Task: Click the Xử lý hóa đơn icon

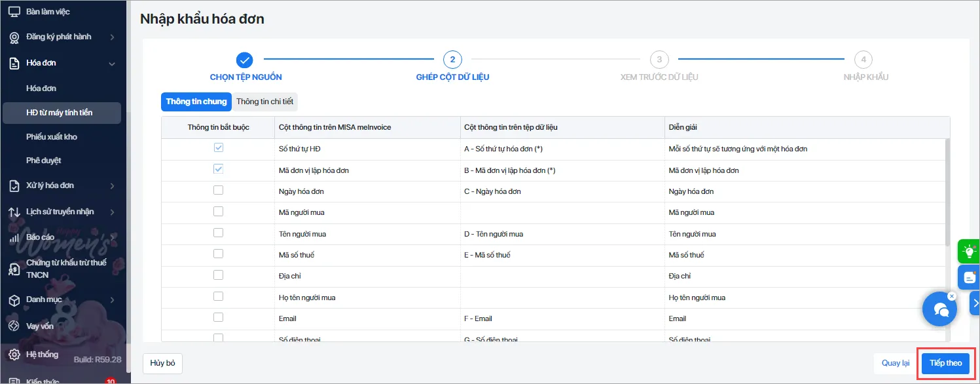Action: click(14, 186)
